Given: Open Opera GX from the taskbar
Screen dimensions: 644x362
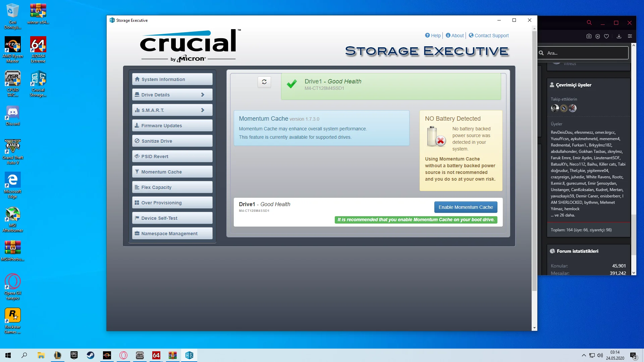Looking at the screenshot, I should point(123,355).
